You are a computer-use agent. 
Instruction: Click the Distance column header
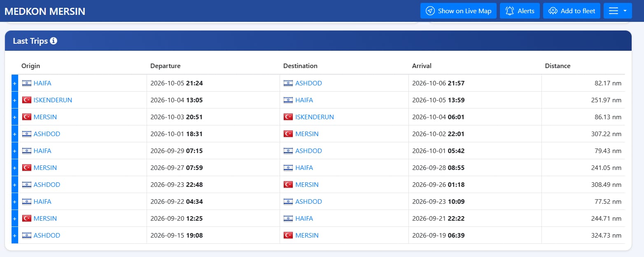pyautogui.click(x=558, y=66)
